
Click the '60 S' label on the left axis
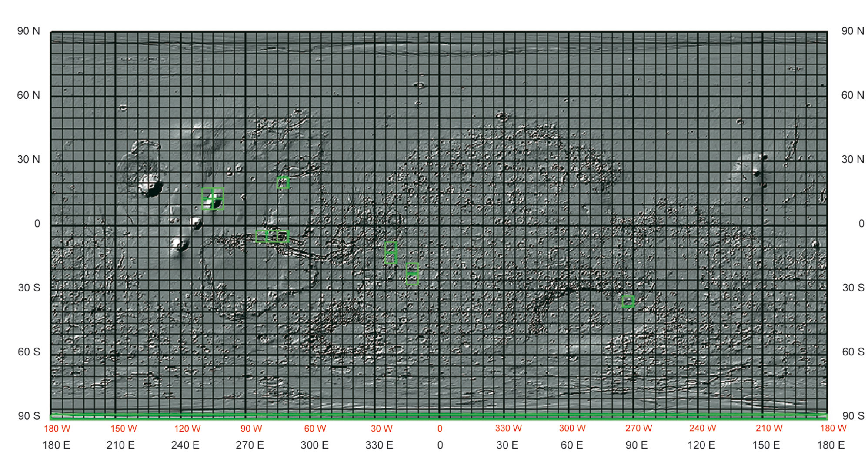tap(29, 352)
